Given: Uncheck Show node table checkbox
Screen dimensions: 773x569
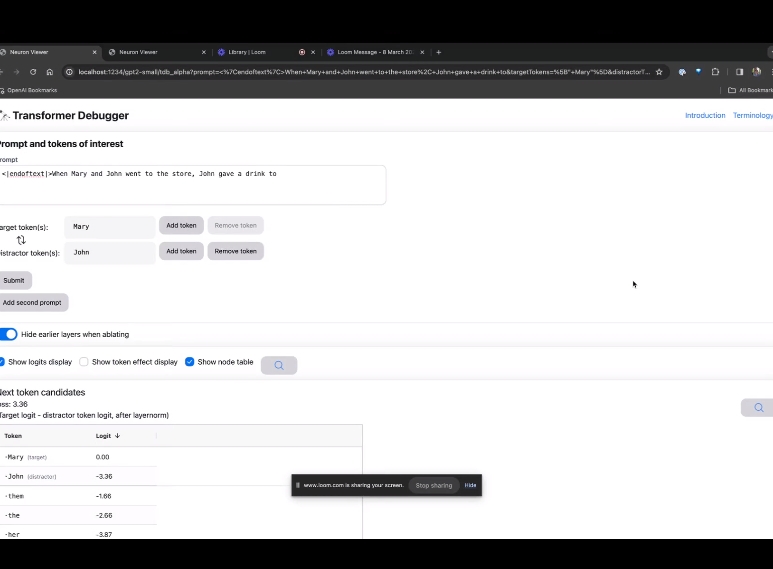Looking at the screenshot, I should (189, 362).
